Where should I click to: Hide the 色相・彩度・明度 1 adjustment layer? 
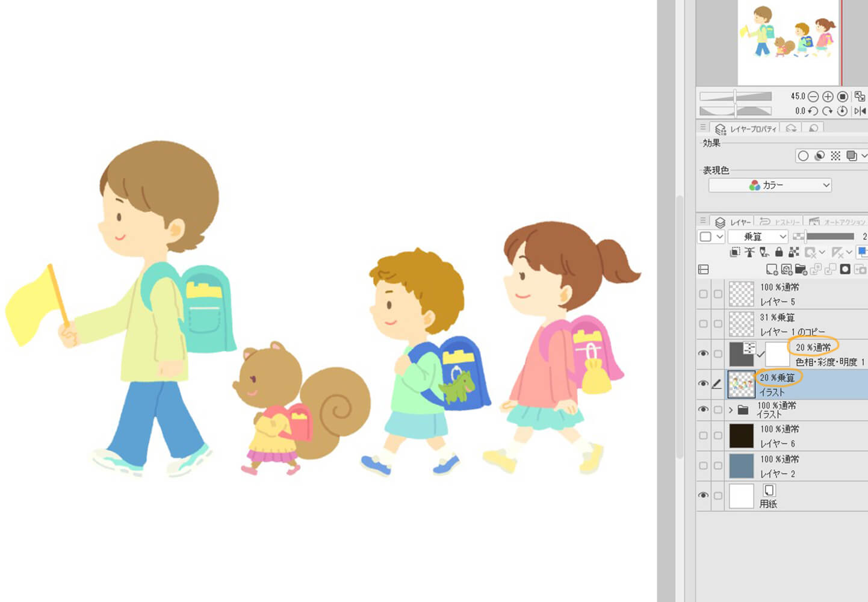[703, 353]
